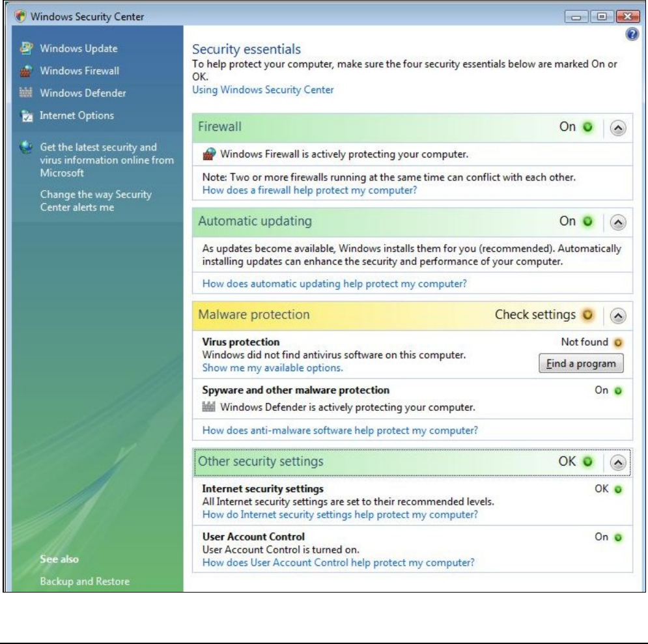Open Windows Update from the sidebar icon
Image resolution: width=648 pixels, height=644 pixels.
tap(26, 48)
